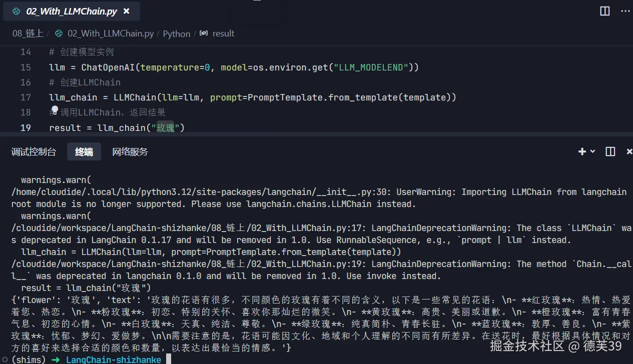This screenshot has height=364, width=633.
Task: Click the "# 创建模型实例" comment
Action: pos(82,52)
